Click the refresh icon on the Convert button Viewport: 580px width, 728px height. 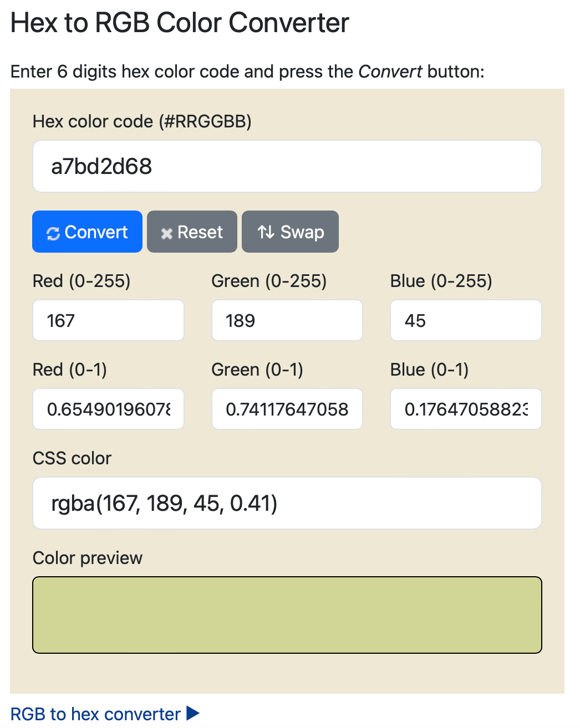click(53, 233)
